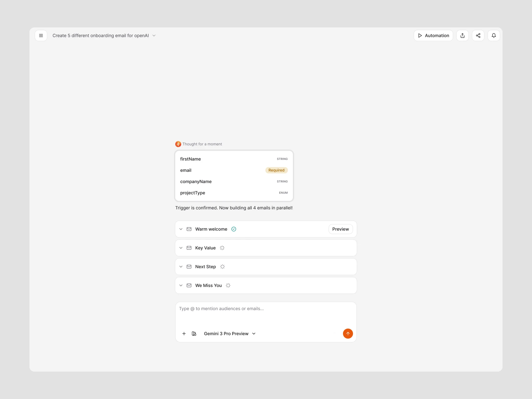Expand the Warm welcome email
532x399 pixels.
(181, 229)
